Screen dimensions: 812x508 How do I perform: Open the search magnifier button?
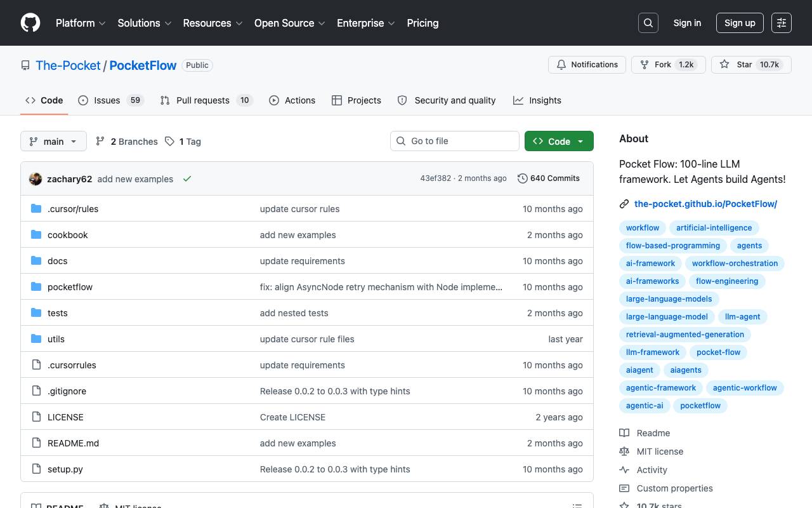[648, 23]
